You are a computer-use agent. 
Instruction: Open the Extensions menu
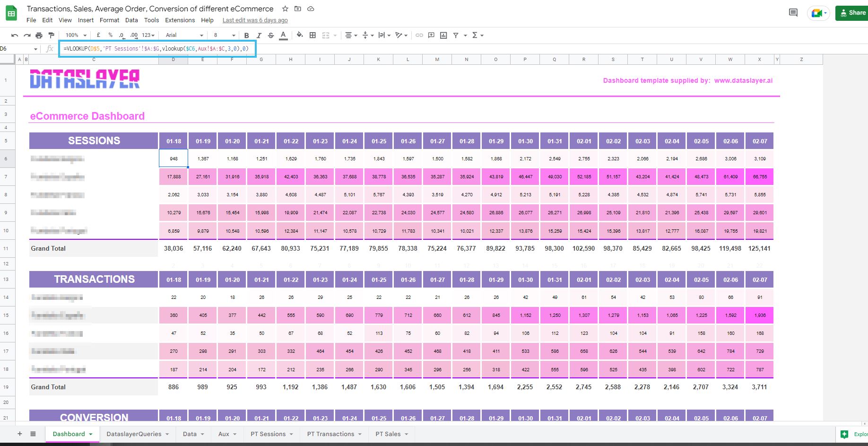pos(180,20)
